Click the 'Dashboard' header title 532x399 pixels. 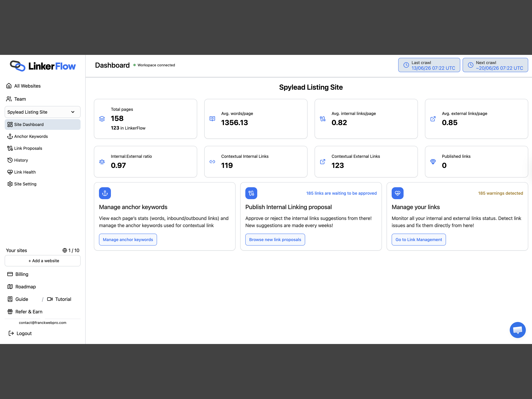tap(112, 65)
